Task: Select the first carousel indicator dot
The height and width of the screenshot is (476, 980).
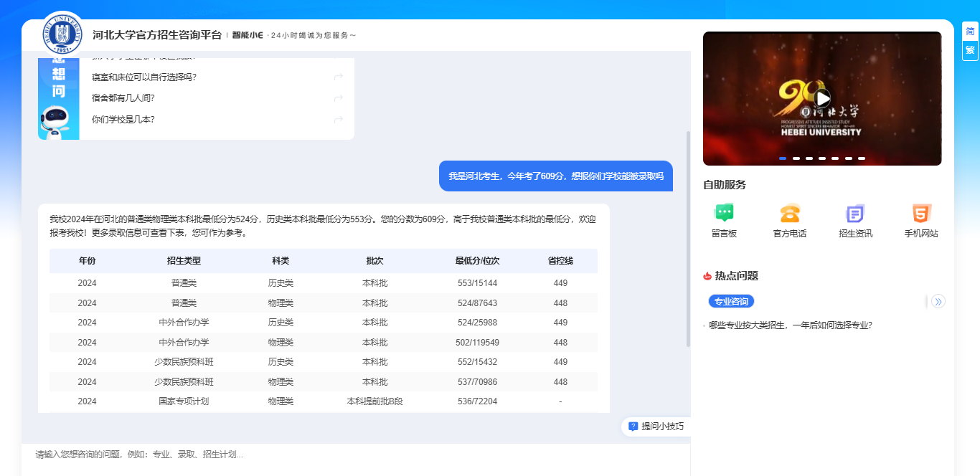Action: click(783, 158)
